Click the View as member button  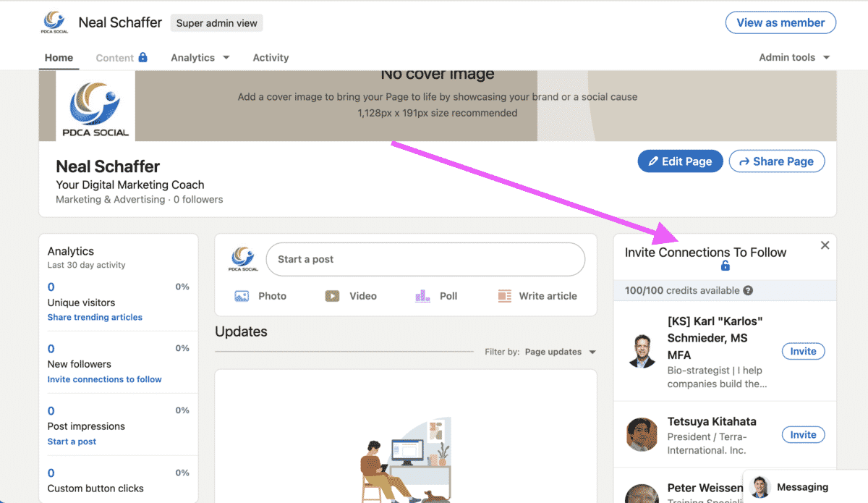pyautogui.click(x=780, y=22)
